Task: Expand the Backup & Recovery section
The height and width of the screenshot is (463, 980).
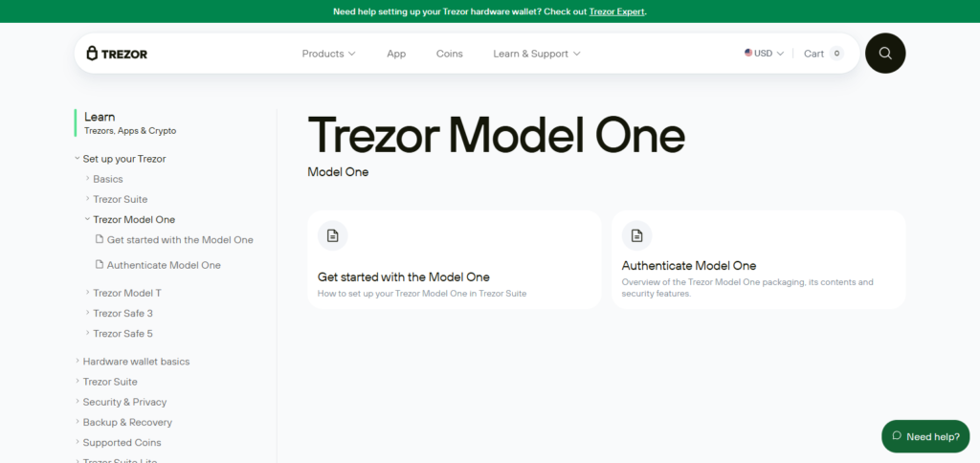Action: (x=77, y=422)
